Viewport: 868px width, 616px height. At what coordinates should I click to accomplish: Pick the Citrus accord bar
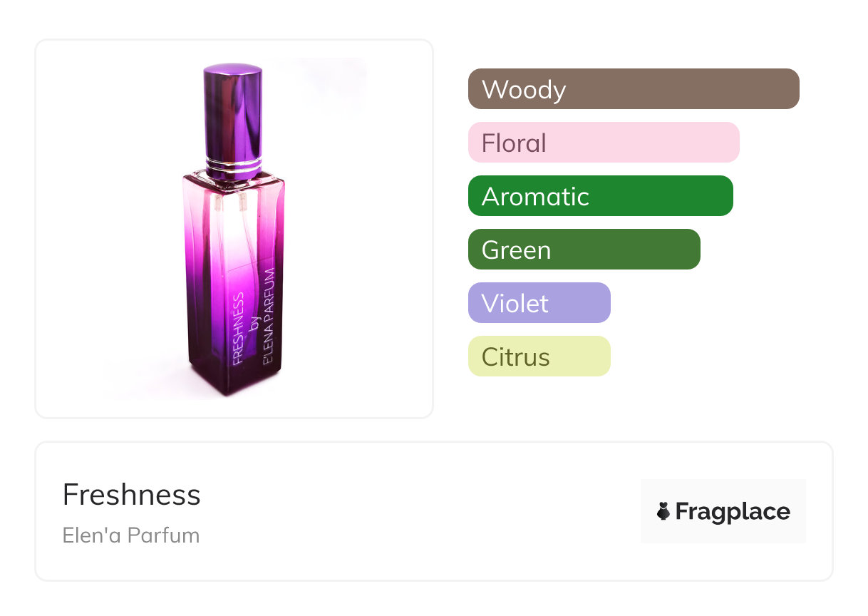(x=539, y=356)
